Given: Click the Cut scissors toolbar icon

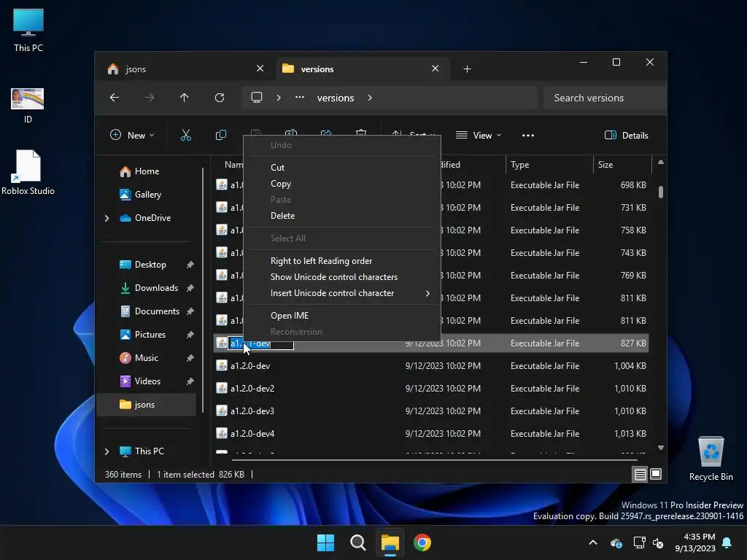Looking at the screenshot, I should coord(186,135).
